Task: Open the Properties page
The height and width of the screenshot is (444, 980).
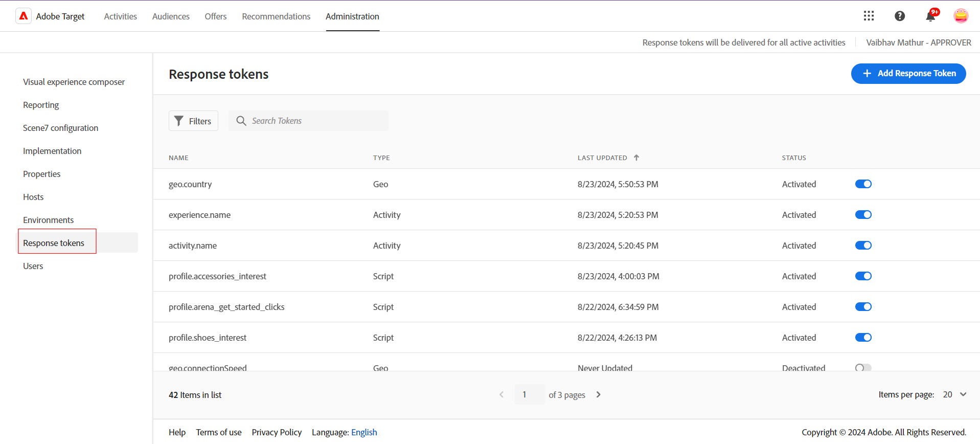Action: [x=41, y=174]
